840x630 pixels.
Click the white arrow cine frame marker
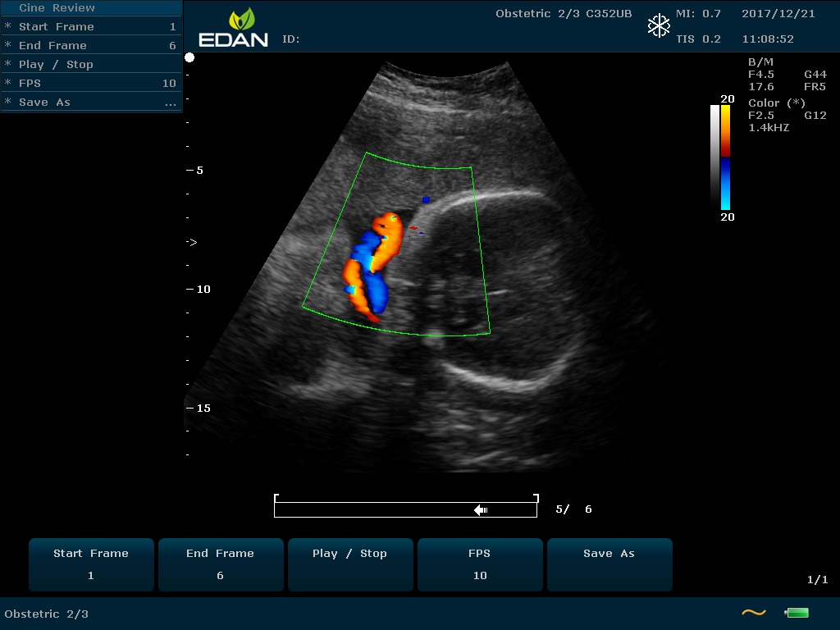pos(481,510)
